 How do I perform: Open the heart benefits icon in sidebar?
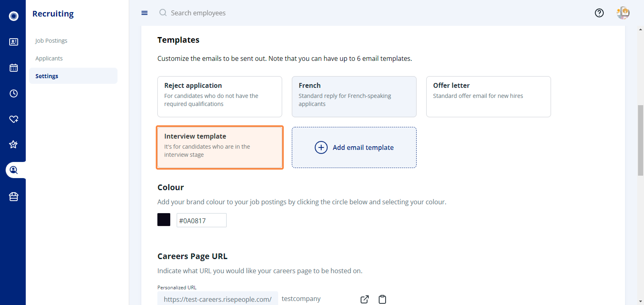pyautogui.click(x=13, y=119)
